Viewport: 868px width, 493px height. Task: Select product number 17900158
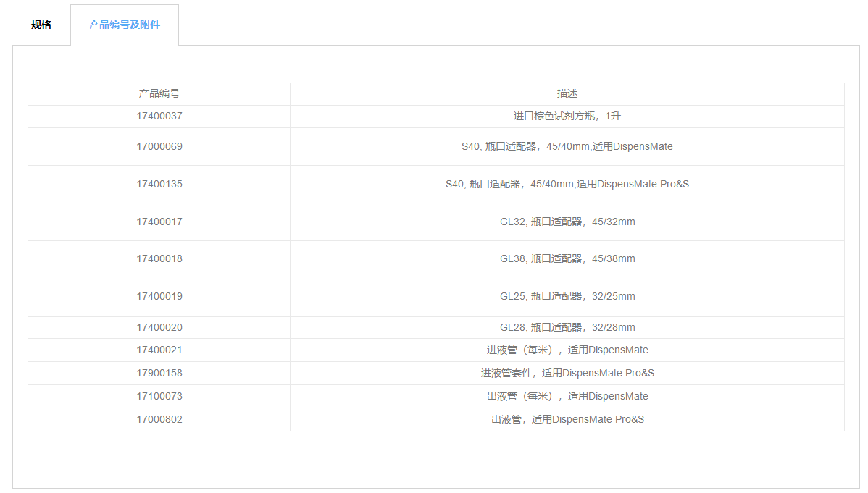(x=159, y=374)
